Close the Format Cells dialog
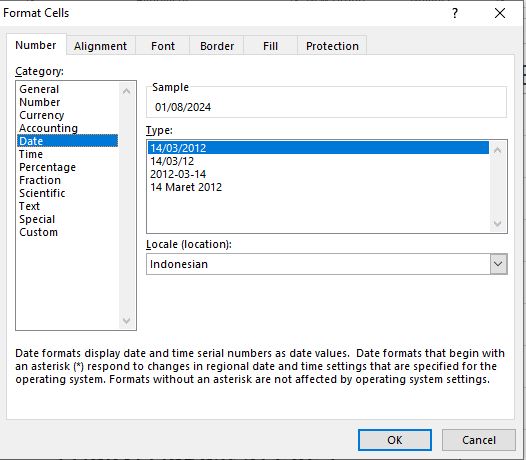Viewport: 526px width, 460px height. pos(500,13)
